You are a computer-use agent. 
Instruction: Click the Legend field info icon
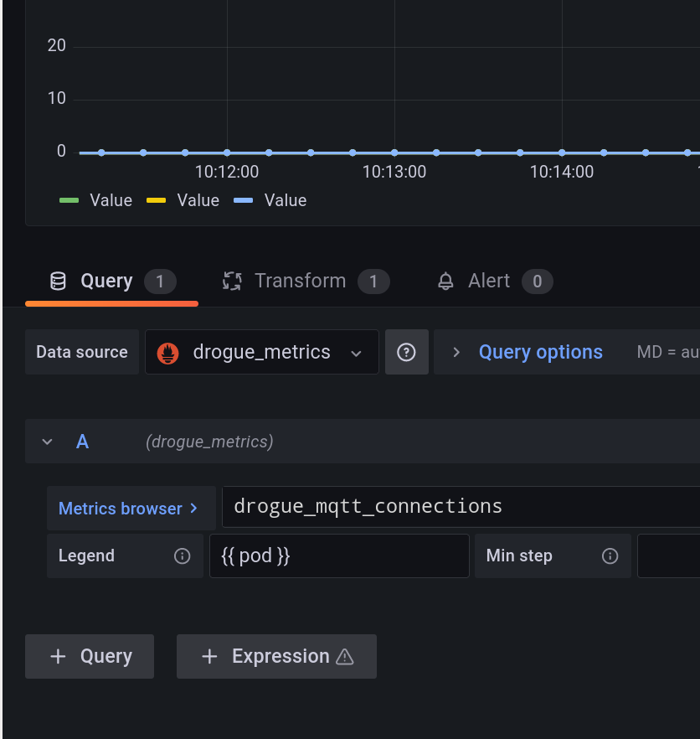coord(183,556)
